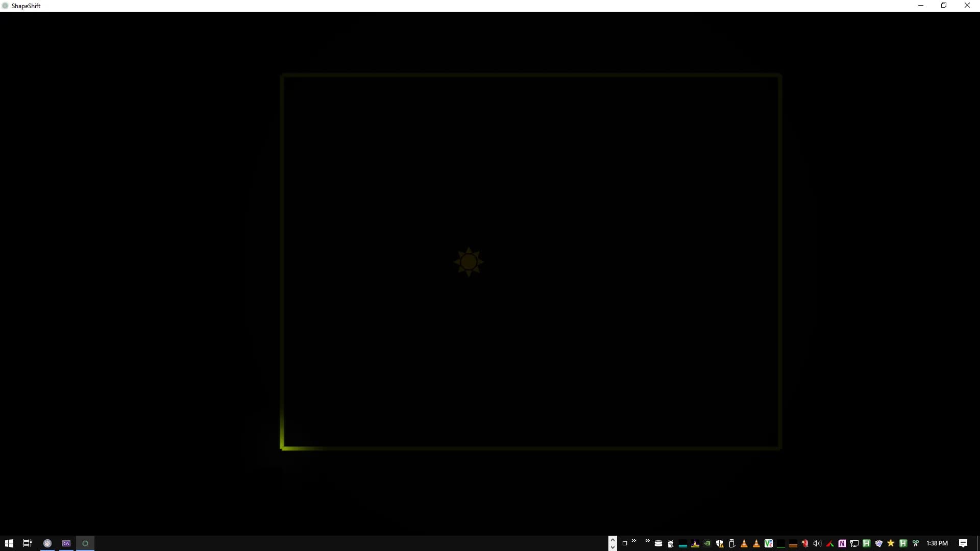980x551 pixels.
Task: Click the 1:38 PM system clock
Action: pyautogui.click(x=937, y=543)
